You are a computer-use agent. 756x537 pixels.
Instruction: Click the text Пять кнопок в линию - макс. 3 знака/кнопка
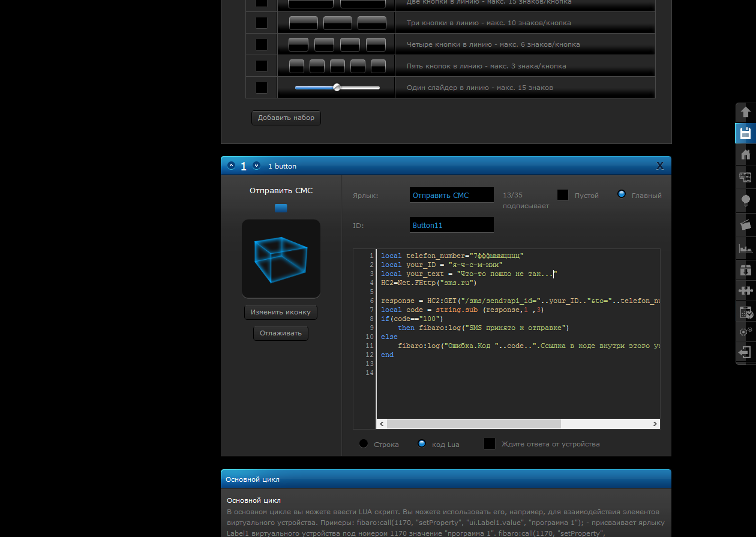click(x=486, y=66)
